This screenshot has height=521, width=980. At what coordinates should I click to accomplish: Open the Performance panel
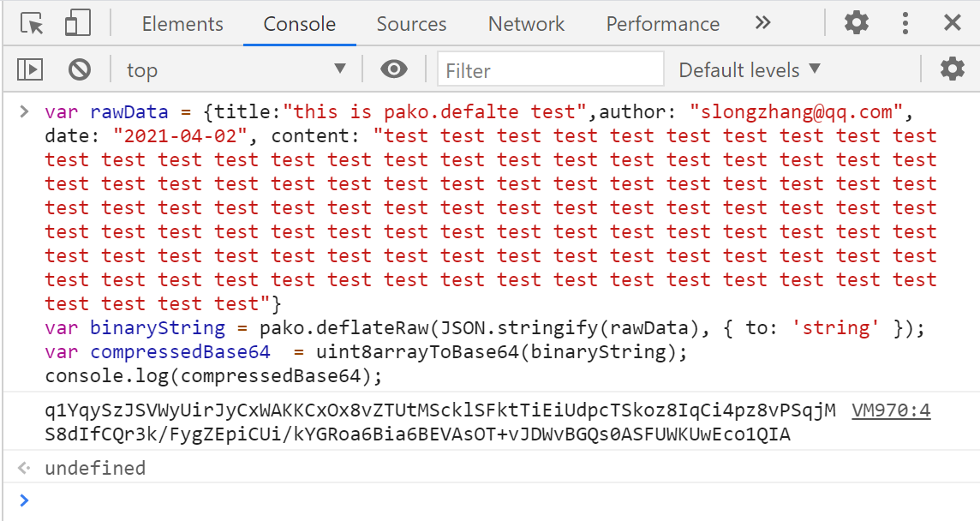click(x=662, y=23)
